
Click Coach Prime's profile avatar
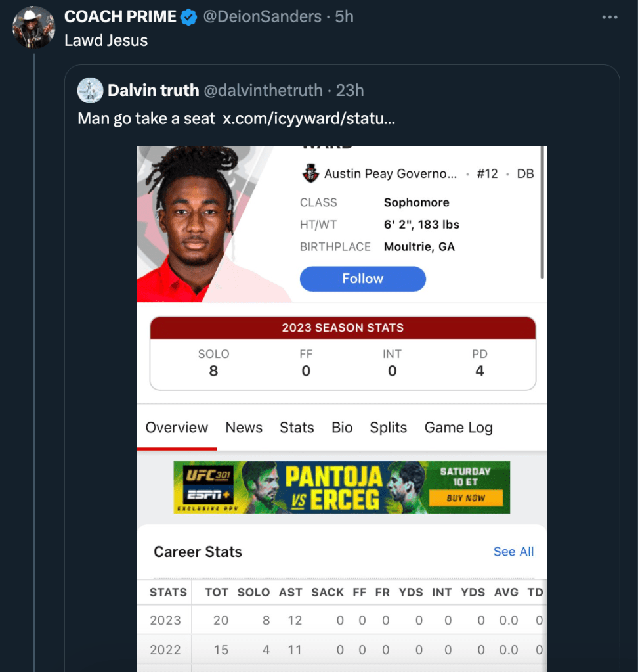tap(34, 28)
